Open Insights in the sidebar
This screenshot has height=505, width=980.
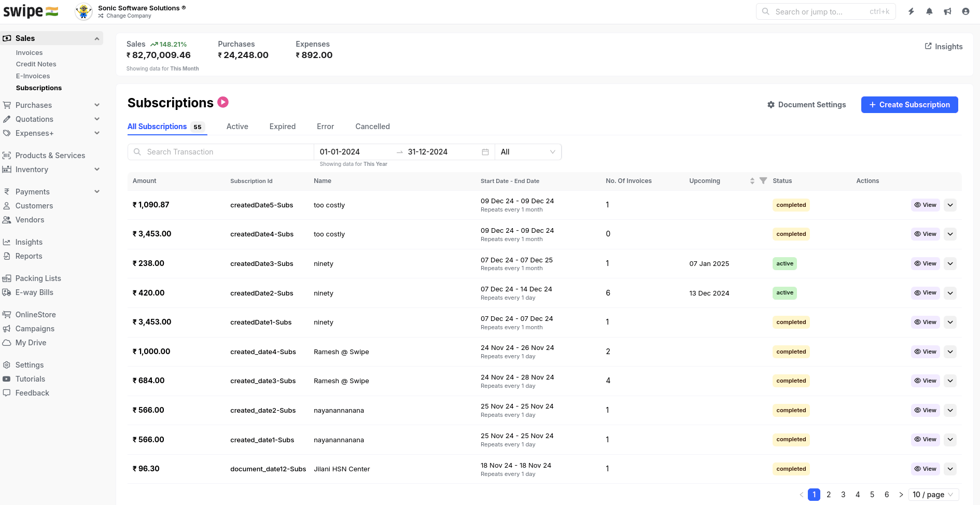point(29,242)
